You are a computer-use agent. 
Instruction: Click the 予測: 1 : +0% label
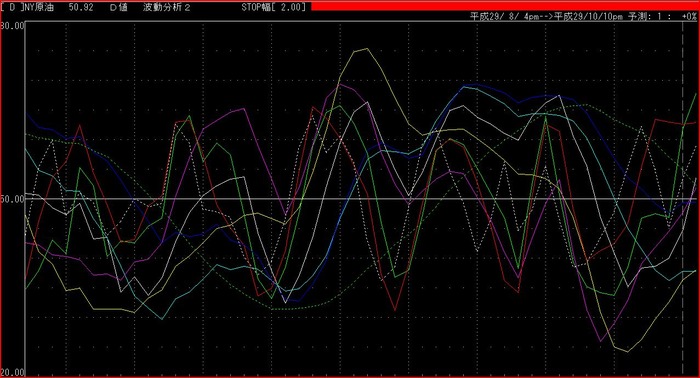click(x=662, y=17)
